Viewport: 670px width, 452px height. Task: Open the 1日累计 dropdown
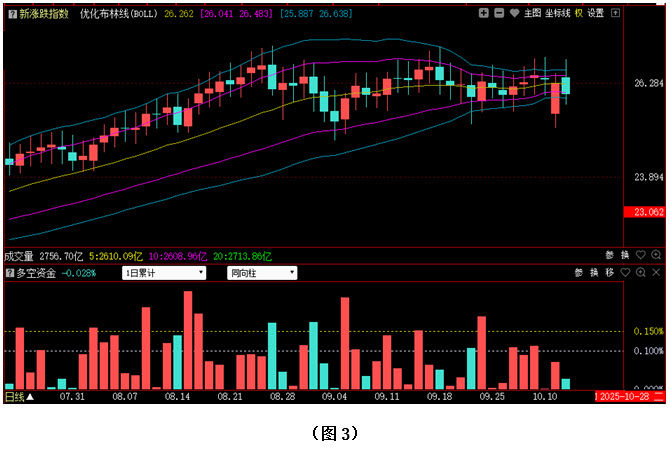coord(164,272)
